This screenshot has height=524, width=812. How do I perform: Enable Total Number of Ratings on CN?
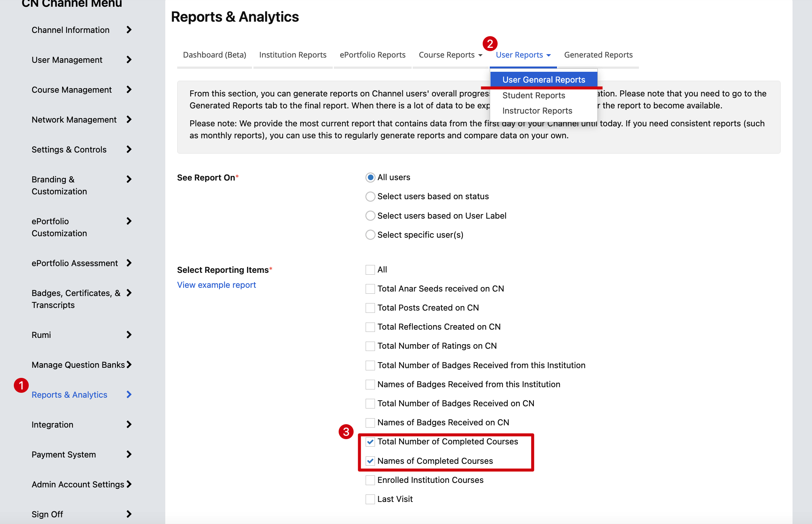(370, 346)
